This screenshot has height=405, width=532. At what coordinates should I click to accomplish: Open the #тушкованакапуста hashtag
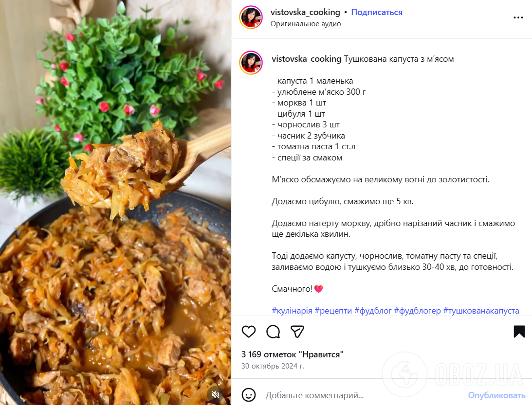pos(481,311)
